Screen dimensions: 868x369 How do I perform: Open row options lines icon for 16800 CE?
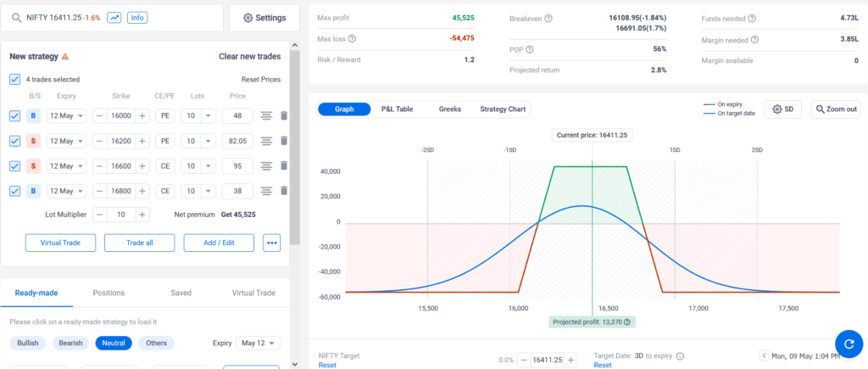(x=266, y=191)
